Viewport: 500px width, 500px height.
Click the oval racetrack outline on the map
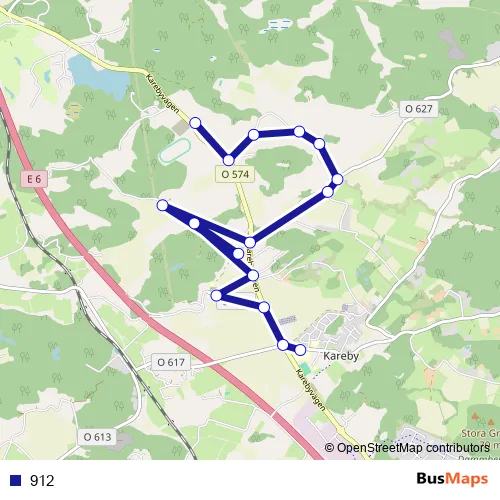175,151
